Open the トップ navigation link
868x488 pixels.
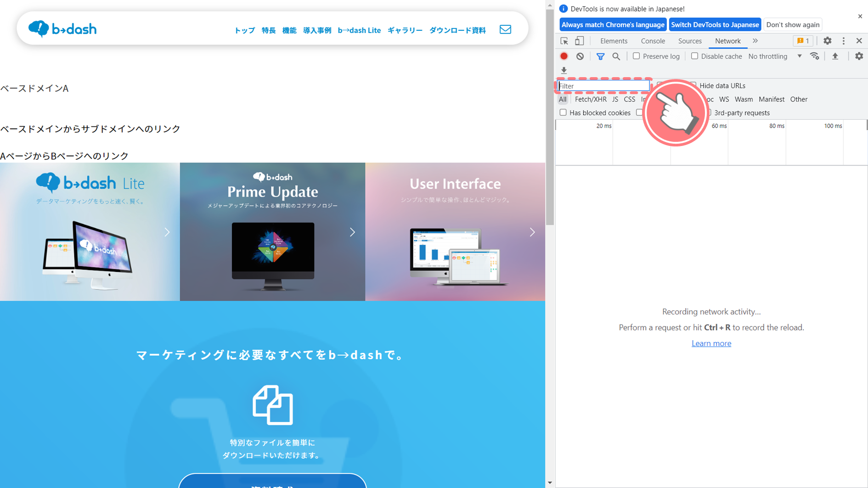pyautogui.click(x=244, y=30)
